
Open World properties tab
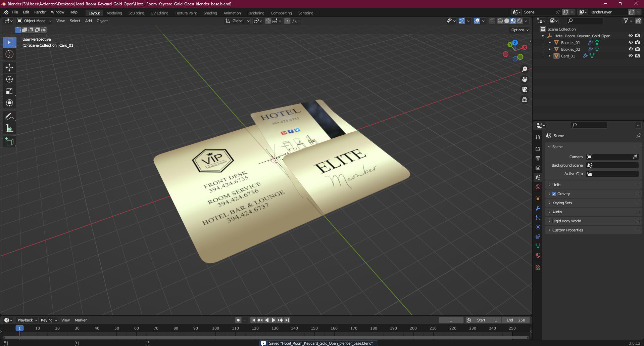[x=538, y=187]
